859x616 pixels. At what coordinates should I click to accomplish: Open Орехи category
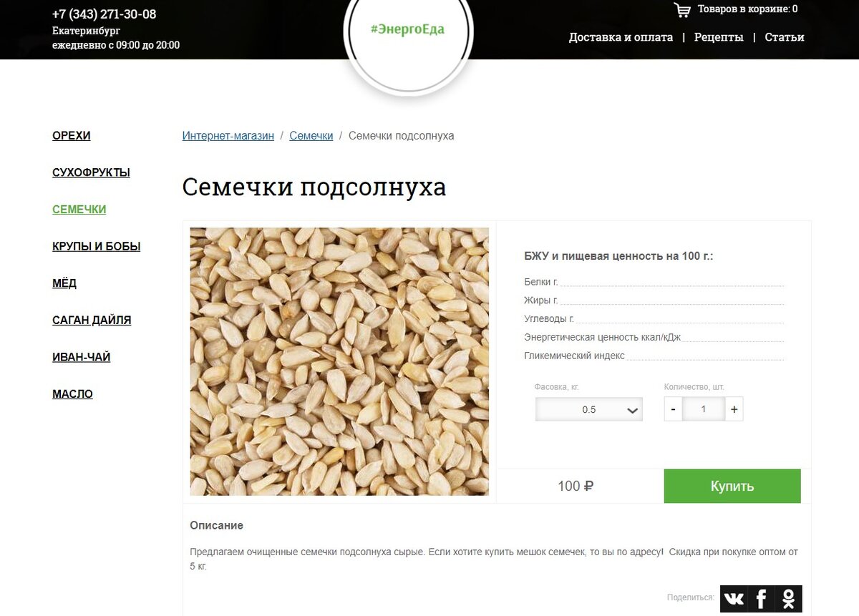point(72,136)
